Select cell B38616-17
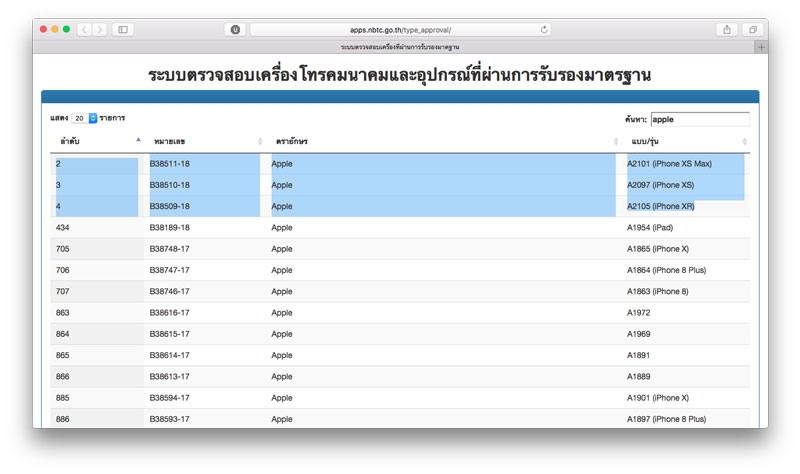 (x=169, y=313)
